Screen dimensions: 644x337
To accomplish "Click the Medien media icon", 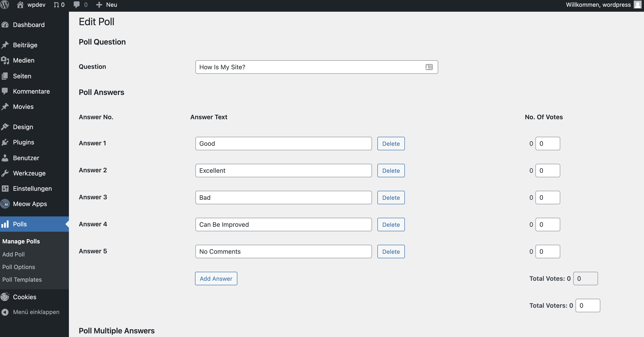I will pos(5,60).
